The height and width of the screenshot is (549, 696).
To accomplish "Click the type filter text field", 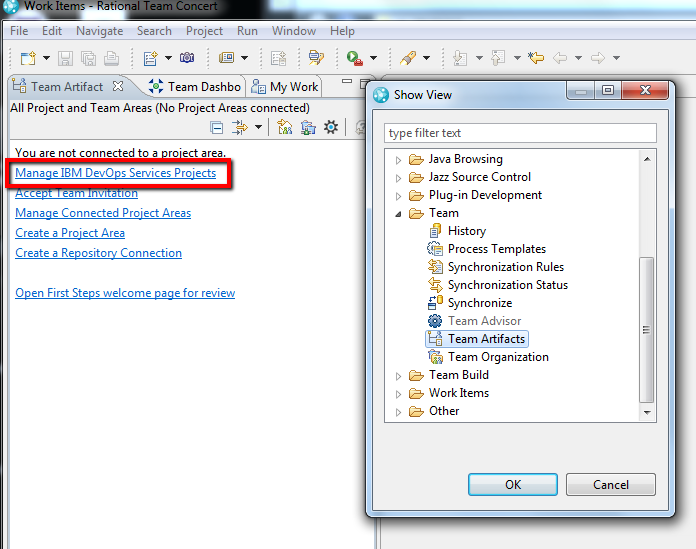I will click(520, 133).
